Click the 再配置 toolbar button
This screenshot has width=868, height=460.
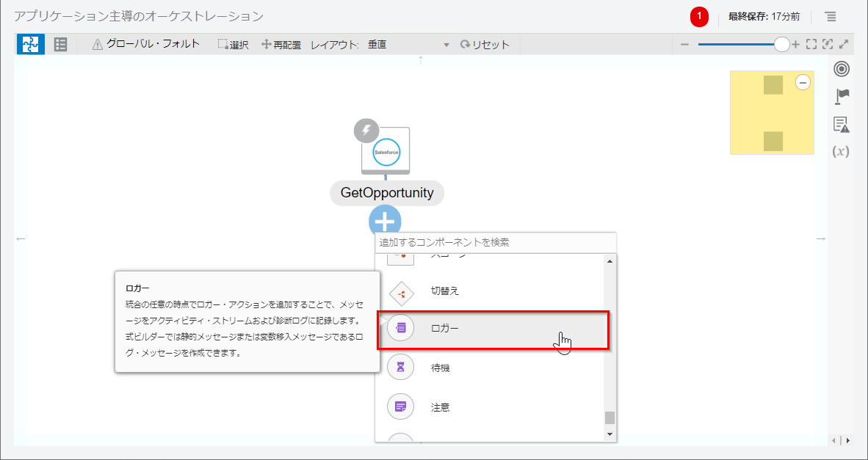pos(281,45)
